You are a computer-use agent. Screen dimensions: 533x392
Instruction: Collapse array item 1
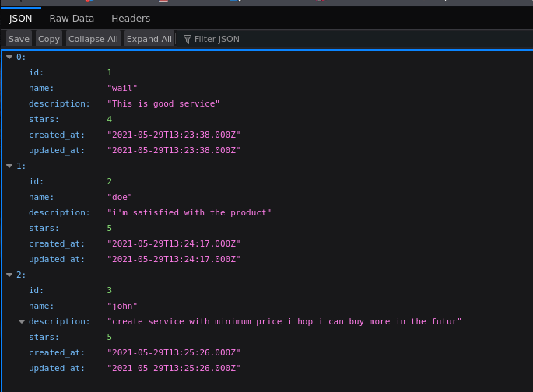pos(9,166)
